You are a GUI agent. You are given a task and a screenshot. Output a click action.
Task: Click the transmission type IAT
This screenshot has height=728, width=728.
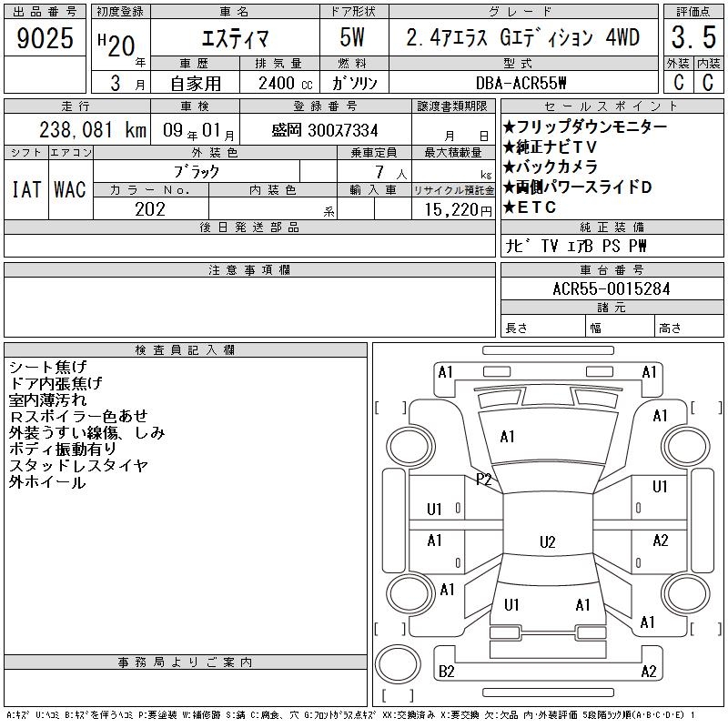[26, 189]
